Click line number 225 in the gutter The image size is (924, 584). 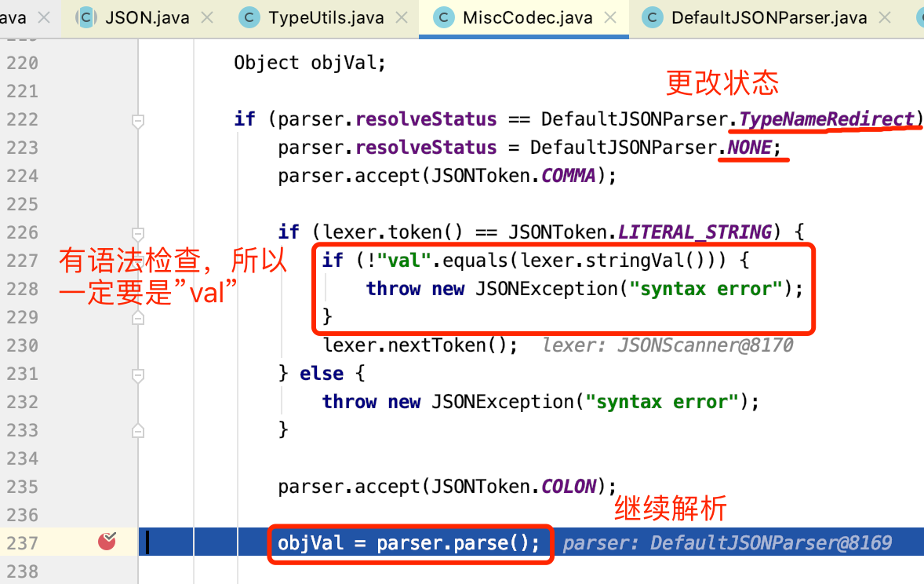tap(23, 204)
